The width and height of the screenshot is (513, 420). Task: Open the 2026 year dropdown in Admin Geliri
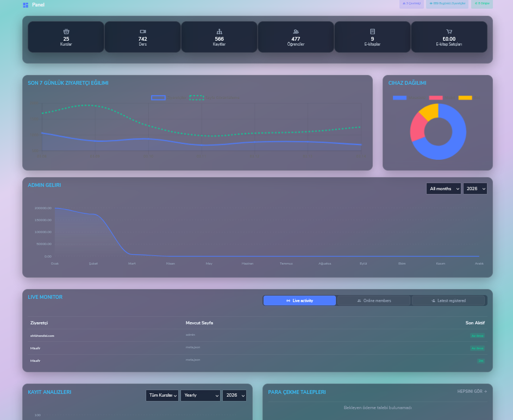475,189
